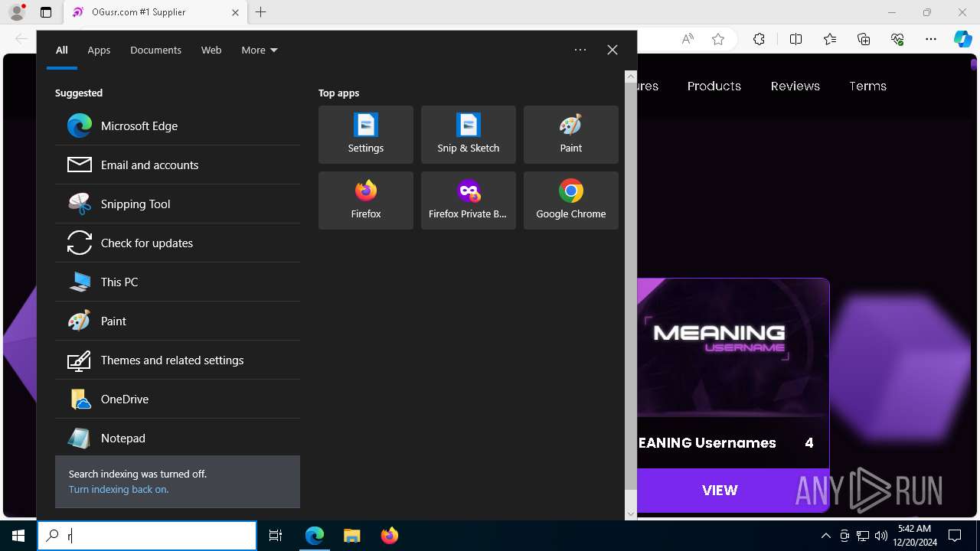Click the search panel vertical scrollbar
Viewport: 980px width, 551px height.
(x=631, y=286)
